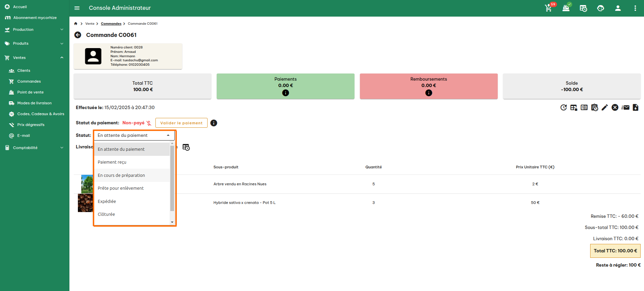Open Modes de livraison in sidebar
Image resolution: width=644 pixels, height=291 pixels.
click(35, 103)
